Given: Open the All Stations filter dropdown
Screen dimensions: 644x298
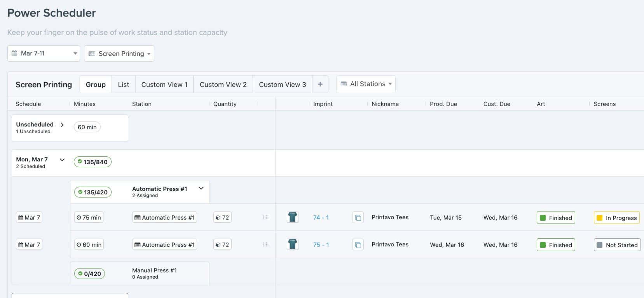Looking at the screenshot, I should pyautogui.click(x=366, y=84).
